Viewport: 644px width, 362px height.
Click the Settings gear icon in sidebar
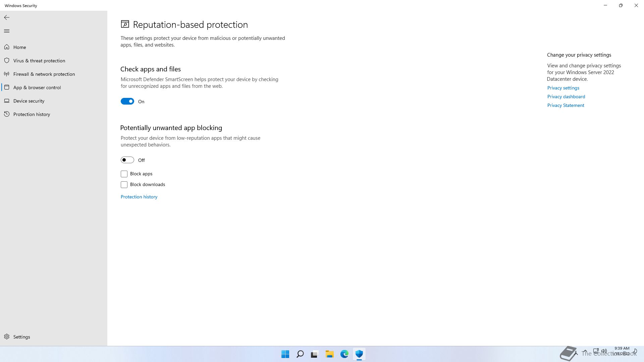point(7,337)
